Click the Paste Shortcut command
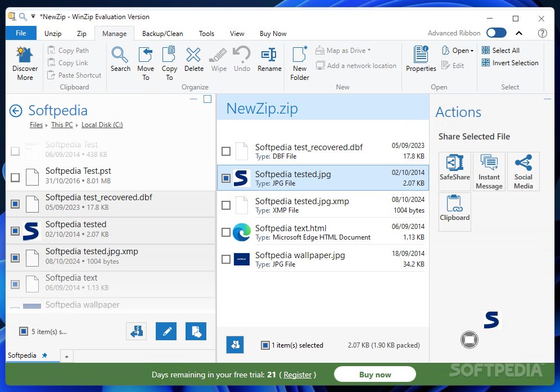 pyautogui.click(x=75, y=75)
